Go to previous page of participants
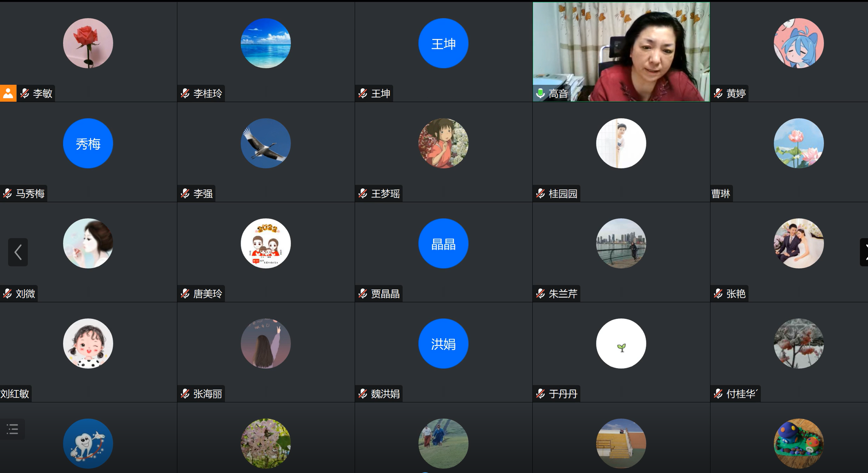This screenshot has width=868, height=473. click(x=18, y=252)
